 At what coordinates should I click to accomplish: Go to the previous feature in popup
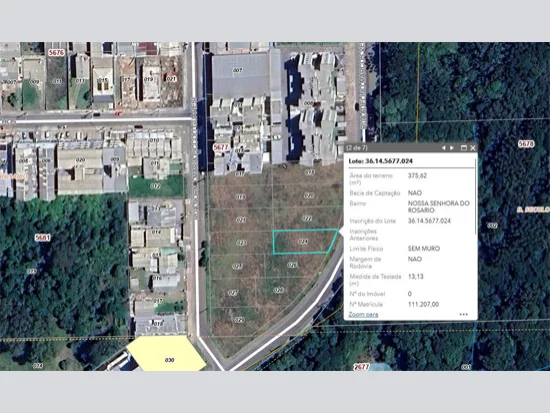coord(443,148)
